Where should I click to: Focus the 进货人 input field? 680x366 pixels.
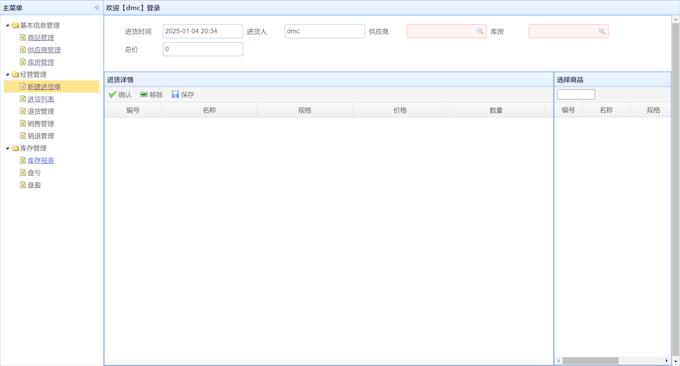point(324,31)
